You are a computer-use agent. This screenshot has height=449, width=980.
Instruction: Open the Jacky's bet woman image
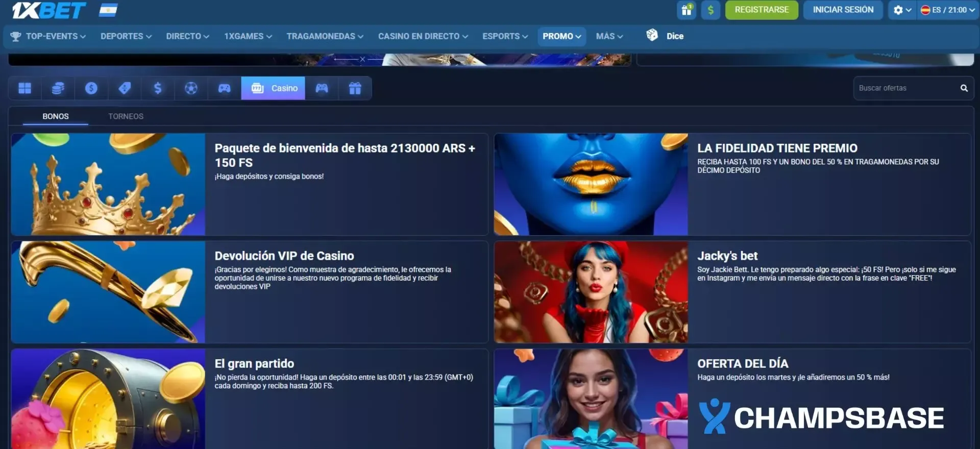pyautogui.click(x=591, y=292)
